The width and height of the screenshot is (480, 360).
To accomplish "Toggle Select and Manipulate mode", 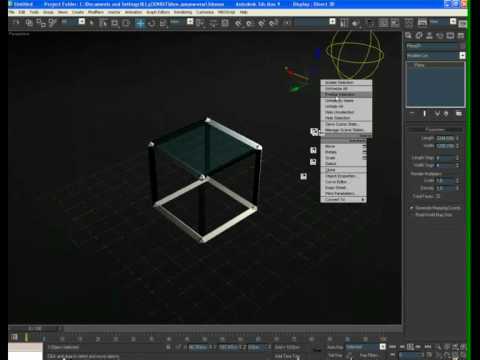I will tap(213, 23).
